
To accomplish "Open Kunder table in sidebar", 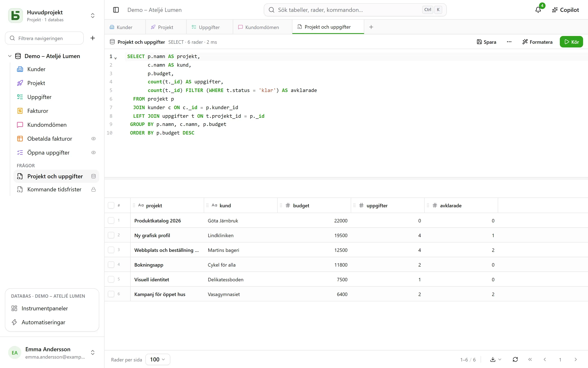I will [x=56, y=69].
